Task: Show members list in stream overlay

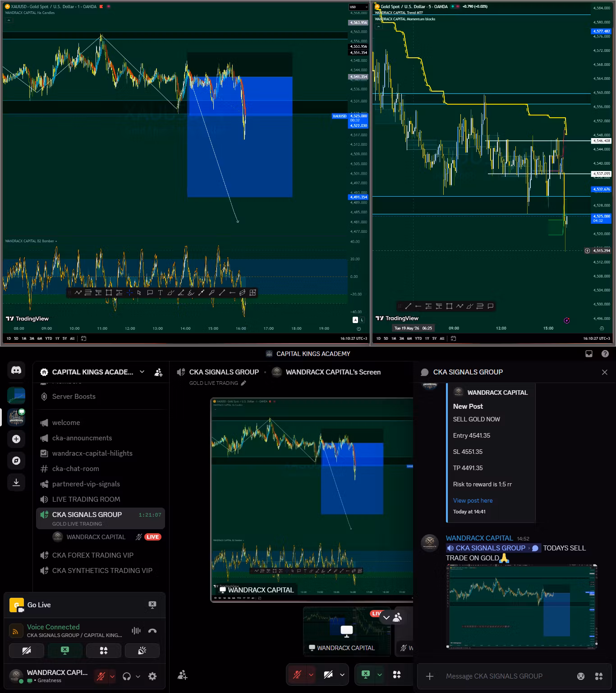Action: [x=397, y=618]
